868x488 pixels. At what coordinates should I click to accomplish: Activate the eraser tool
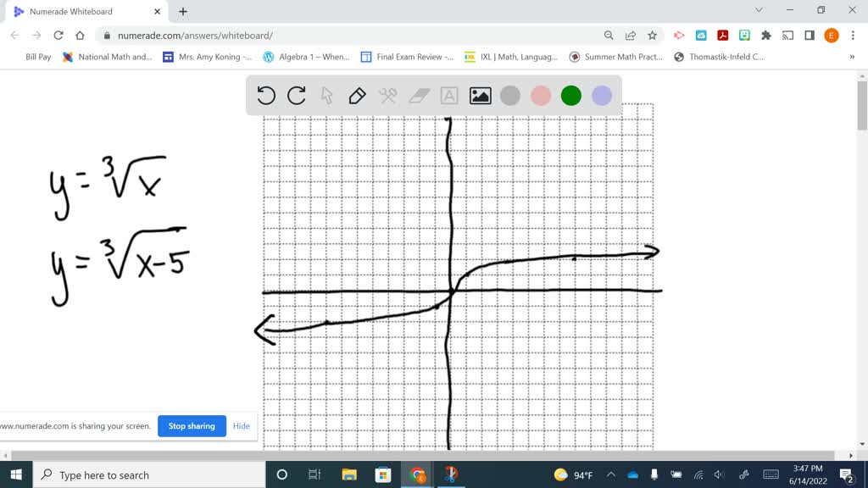[418, 96]
